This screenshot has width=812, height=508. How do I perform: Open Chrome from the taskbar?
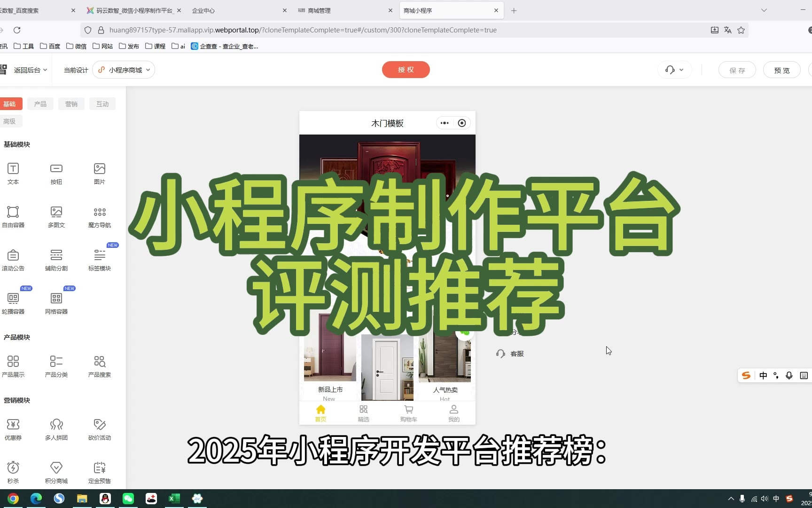tap(13, 499)
